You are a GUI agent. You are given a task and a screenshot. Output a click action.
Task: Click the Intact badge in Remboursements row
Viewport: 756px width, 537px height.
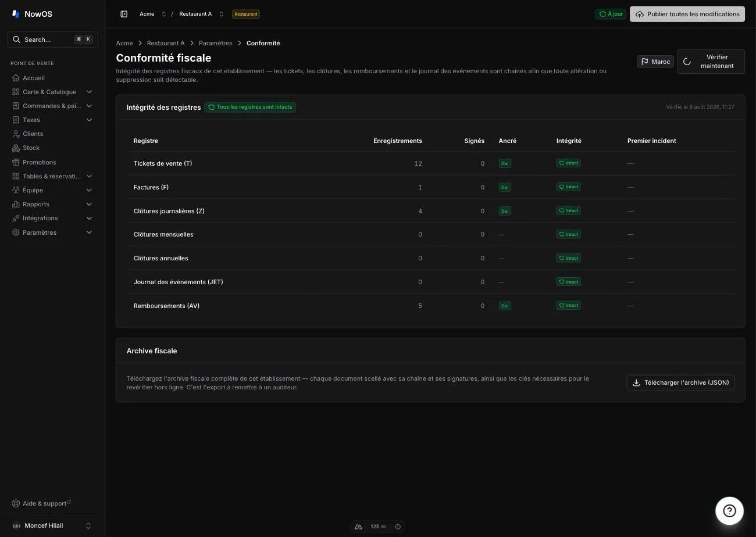pyautogui.click(x=569, y=305)
